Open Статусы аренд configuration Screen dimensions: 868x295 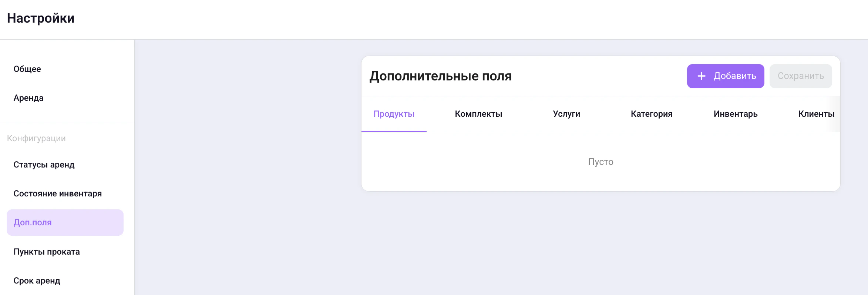click(x=44, y=164)
